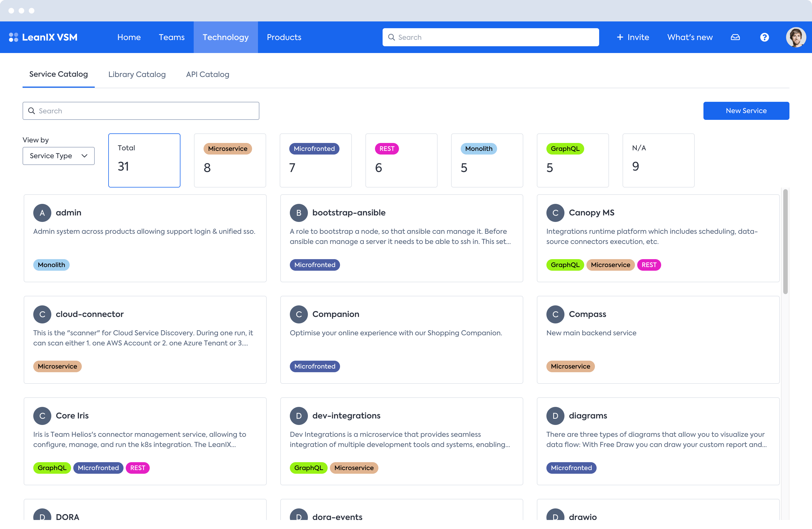The image size is (812, 529).
Task: Click the Invite button
Action: (x=633, y=37)
